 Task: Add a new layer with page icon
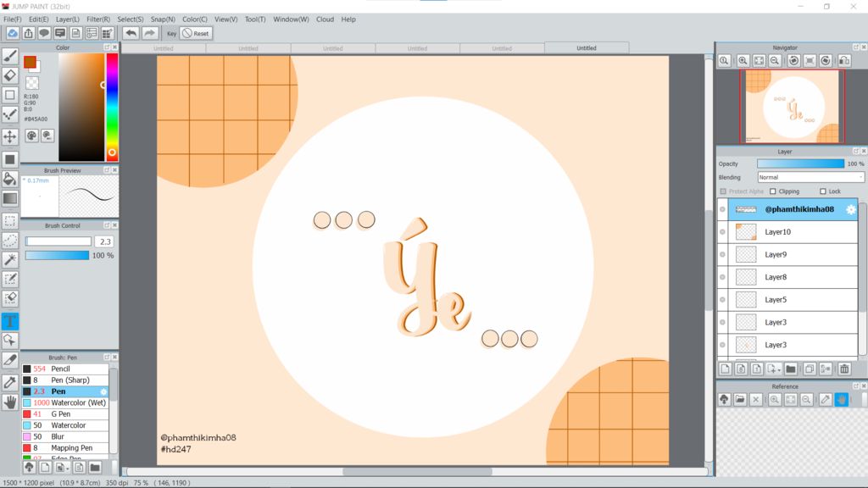point(726,369)
